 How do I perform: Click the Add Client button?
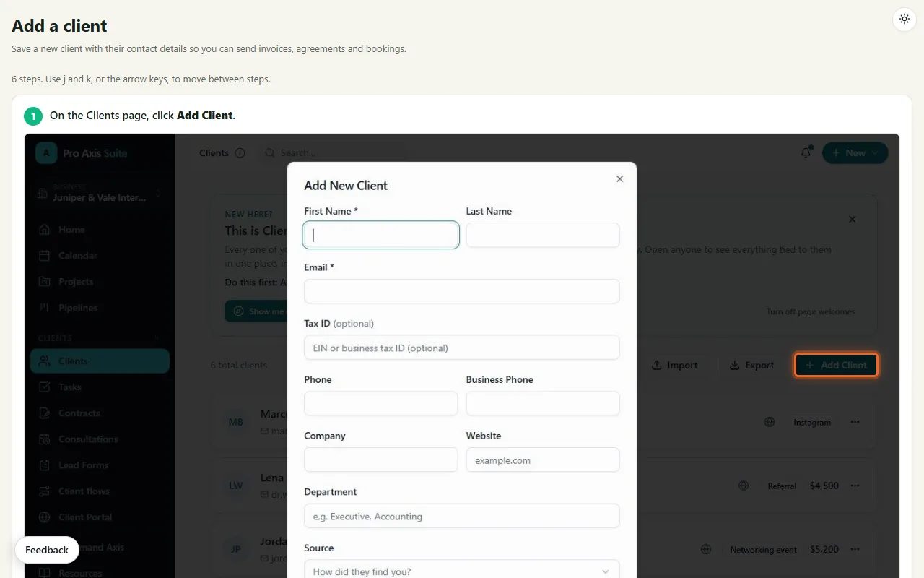pos(836,366)
